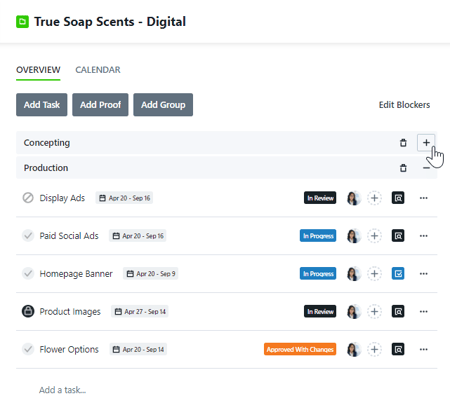Collapse the Production group
This screenshot has width=450, height=410.
(426, 168)
